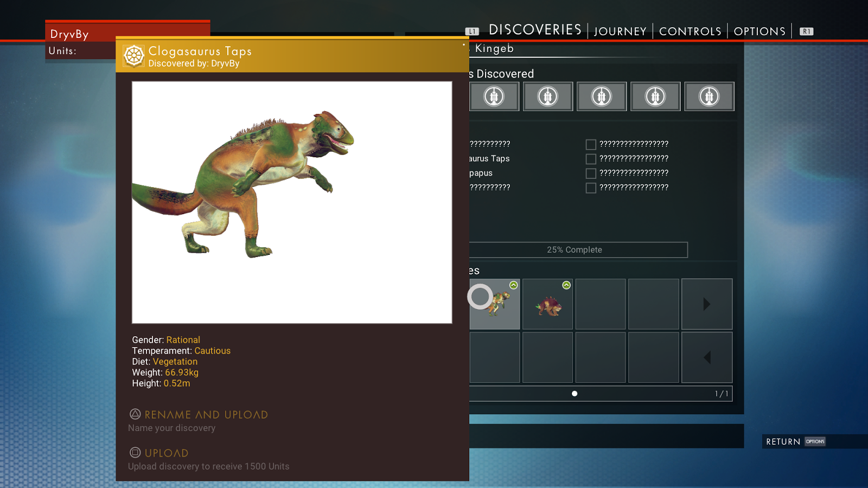Click the fauna wheel emblem icon
This screenshot has height=488, width=868.
pyautogui.click(x=133, y=56)
